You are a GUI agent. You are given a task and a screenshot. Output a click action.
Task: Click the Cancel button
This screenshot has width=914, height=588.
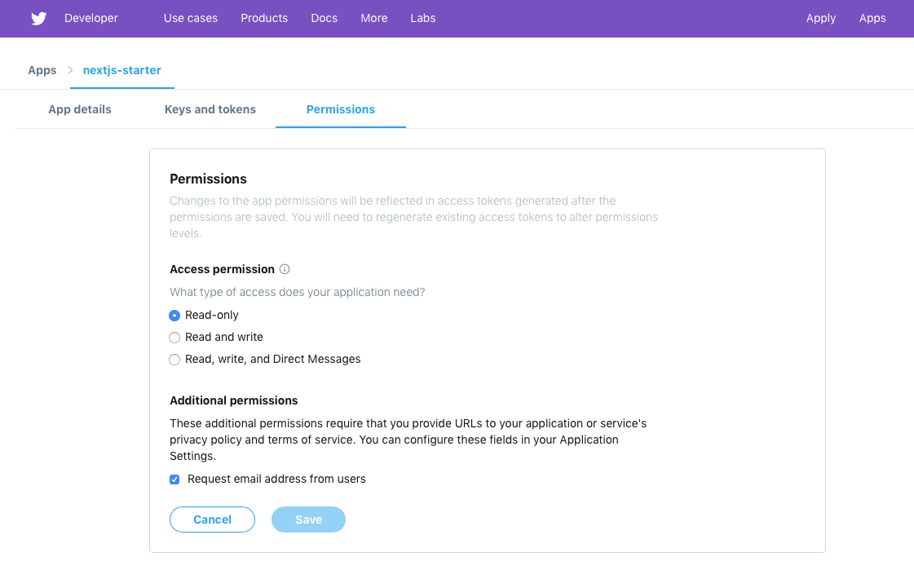tap(212, 519)
